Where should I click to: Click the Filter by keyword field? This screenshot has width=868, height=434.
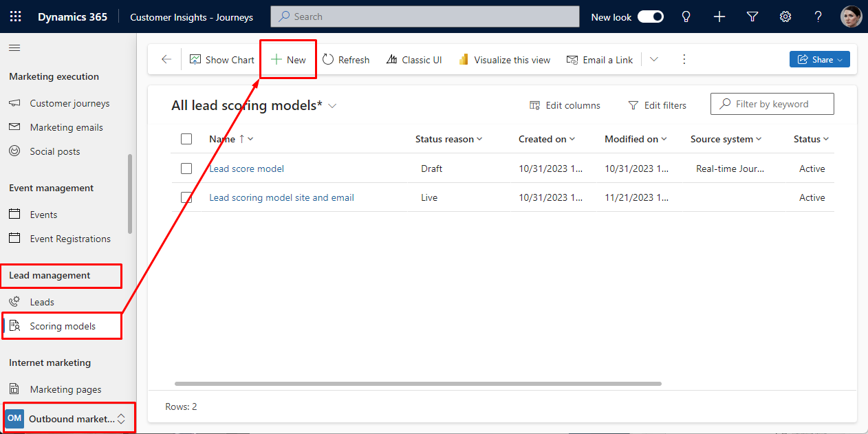click(x=772, y=104)
